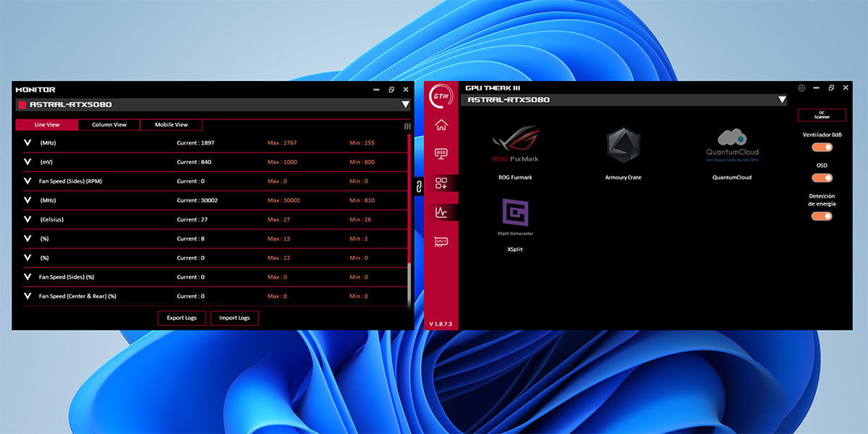Screen dimensions: 868x434
Task: Click the 'Max : 2767' value
Action: coord(282,143)
